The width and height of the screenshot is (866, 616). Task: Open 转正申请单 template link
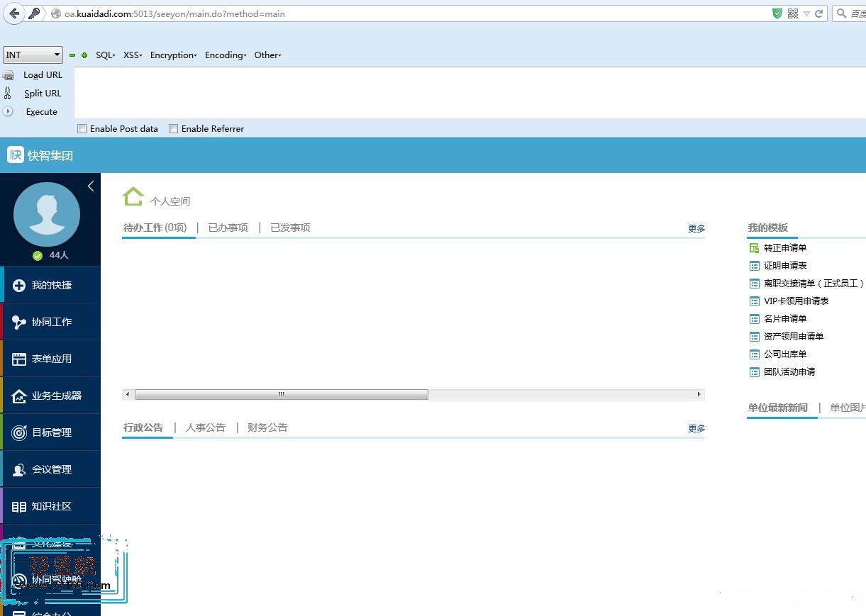(x=784, y=248)
